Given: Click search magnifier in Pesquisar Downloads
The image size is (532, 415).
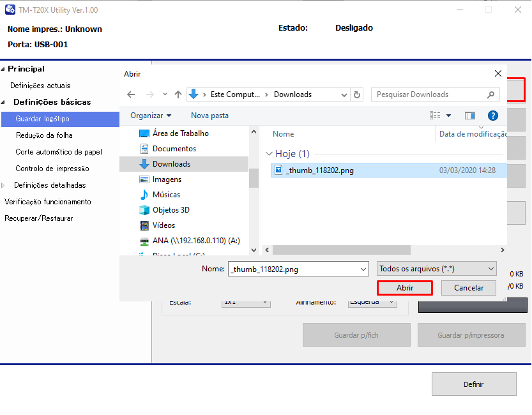Looking at the screenshot, I should pyautogui.click(x=490, y=94).
